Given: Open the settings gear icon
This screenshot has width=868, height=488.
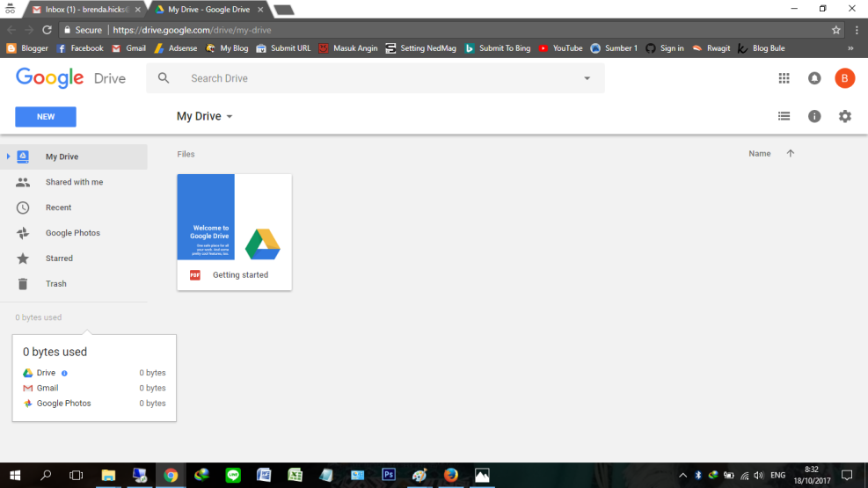Looking at the screenshot, I should click(x=845, y=116).
